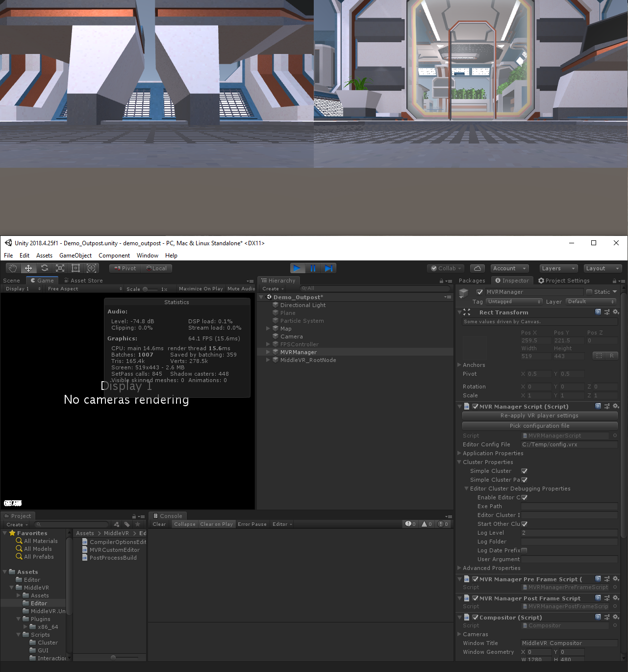Screen dimensions: 628x672
Task: Toggle Log Date Prefix checkbox
Action: (524, 550)
